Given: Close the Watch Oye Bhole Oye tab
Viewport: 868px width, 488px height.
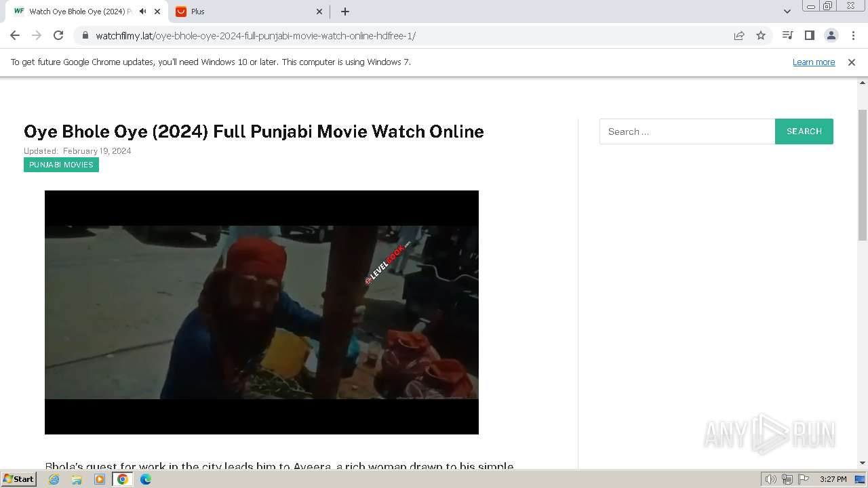Looking at the screenshot, I should pos(157,12).
